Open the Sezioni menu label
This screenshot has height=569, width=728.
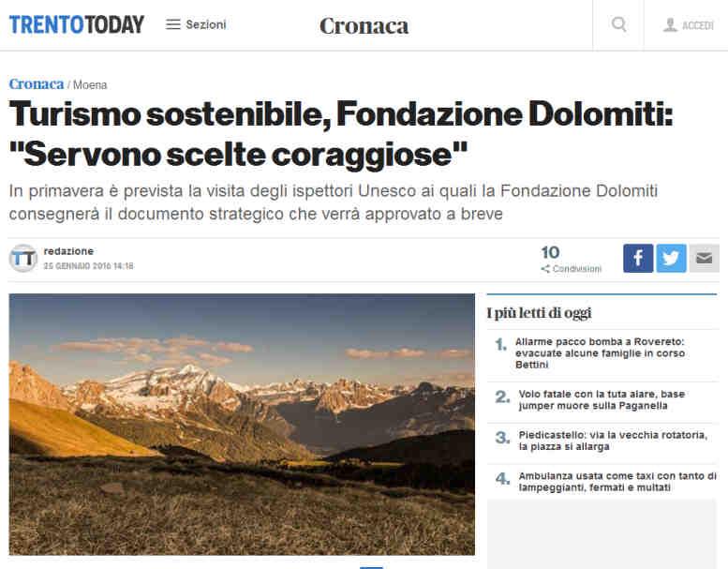[x=206, y=24]
